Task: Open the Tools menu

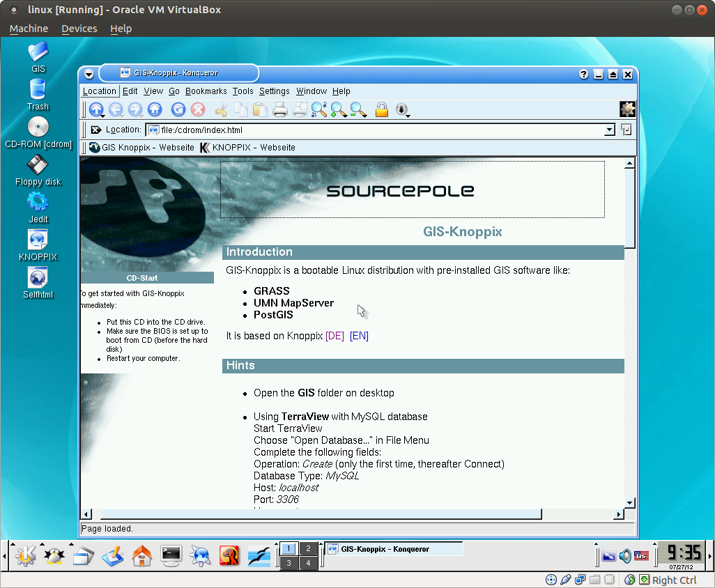Action: [243, 91]
